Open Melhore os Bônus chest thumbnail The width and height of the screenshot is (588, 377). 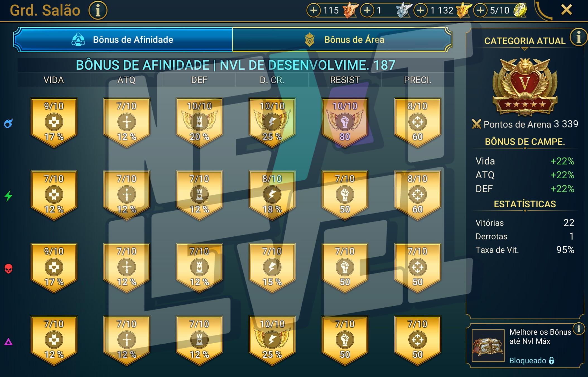[x=488, y=346]
